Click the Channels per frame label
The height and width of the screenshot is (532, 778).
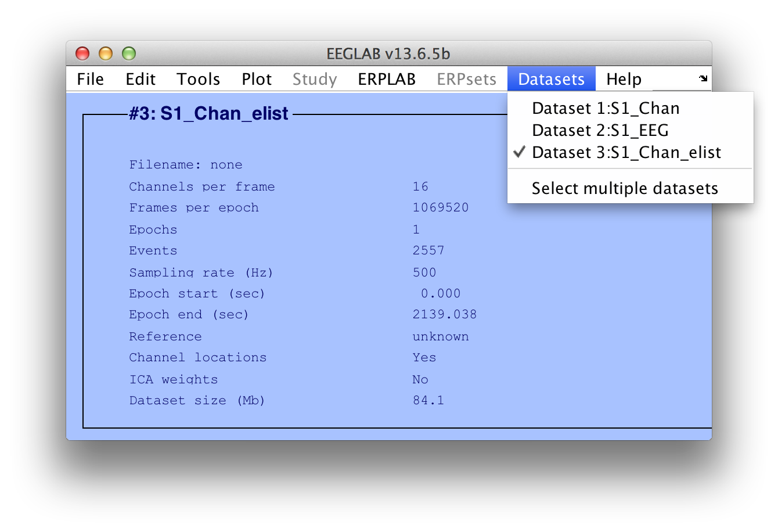click(202, 187)
